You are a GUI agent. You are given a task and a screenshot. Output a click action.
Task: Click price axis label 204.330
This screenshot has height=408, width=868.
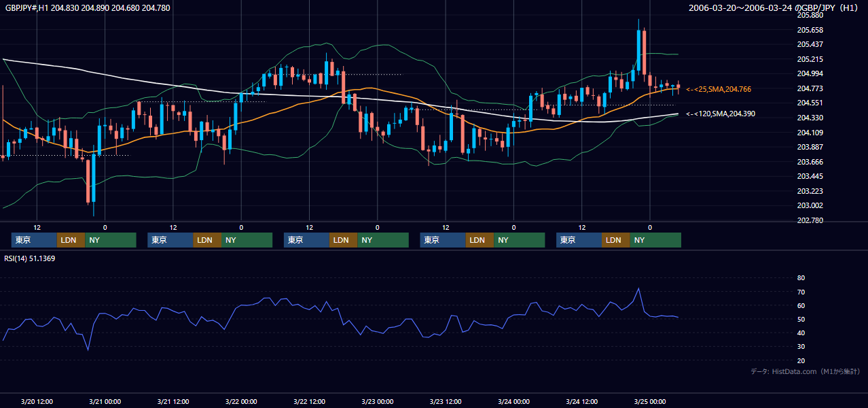[810, 118]
